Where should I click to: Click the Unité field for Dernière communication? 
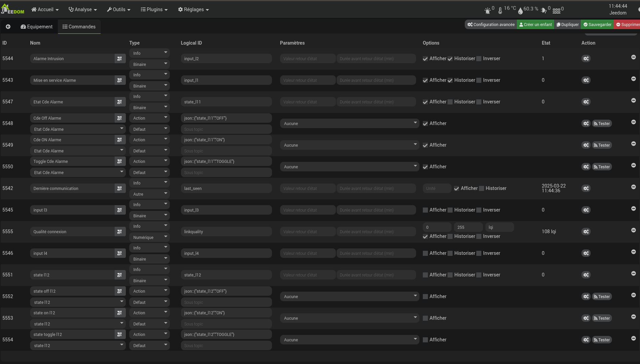click(x=437, y=188)
